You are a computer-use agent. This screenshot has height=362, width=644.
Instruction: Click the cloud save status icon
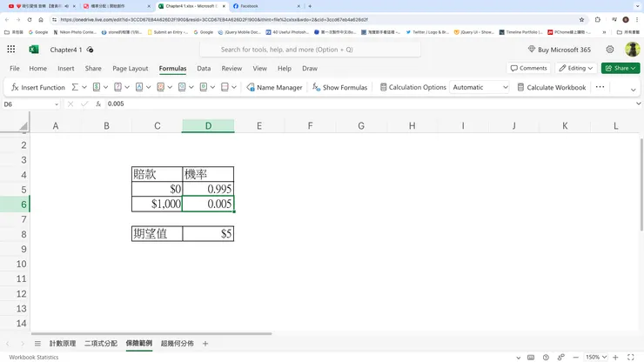tap(90, 50)
